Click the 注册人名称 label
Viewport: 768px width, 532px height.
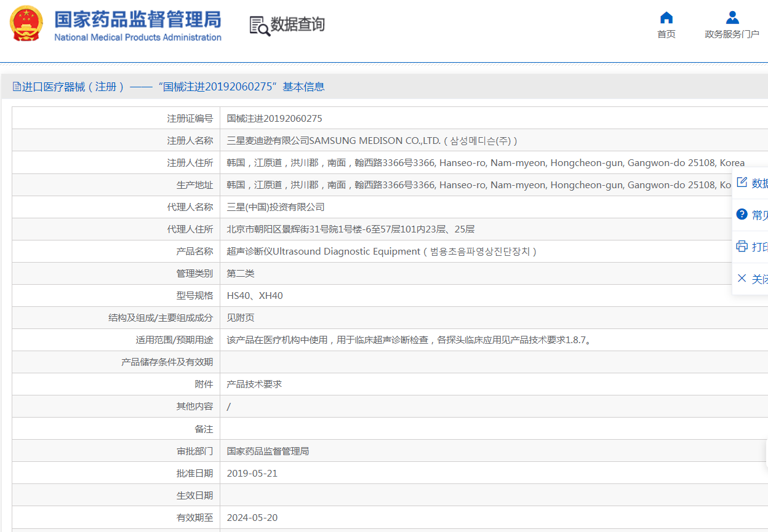point(190,141)
